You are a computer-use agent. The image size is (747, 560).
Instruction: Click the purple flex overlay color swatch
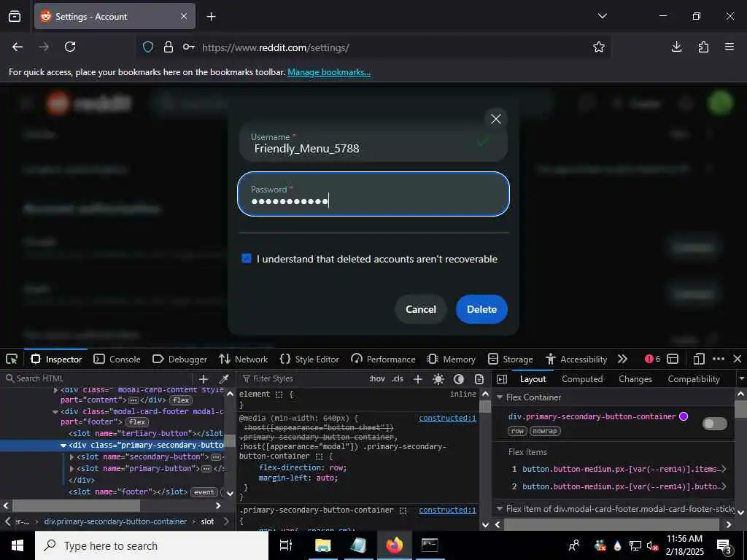click(684, 416)
